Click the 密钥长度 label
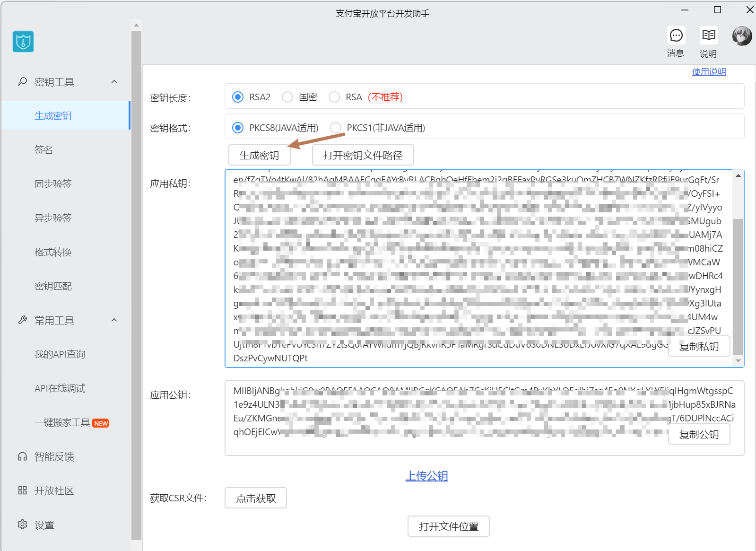This screenshot has width=756, height=551. pos(170,98)
